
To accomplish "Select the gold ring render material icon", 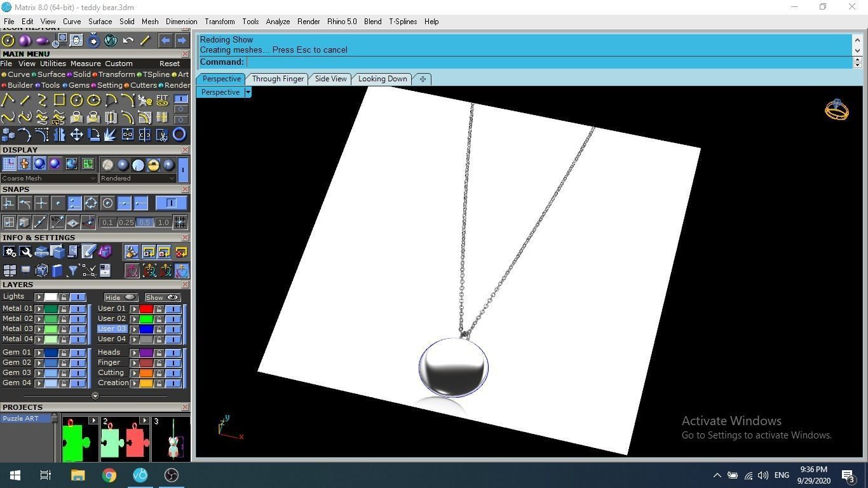I will (153, 165).
